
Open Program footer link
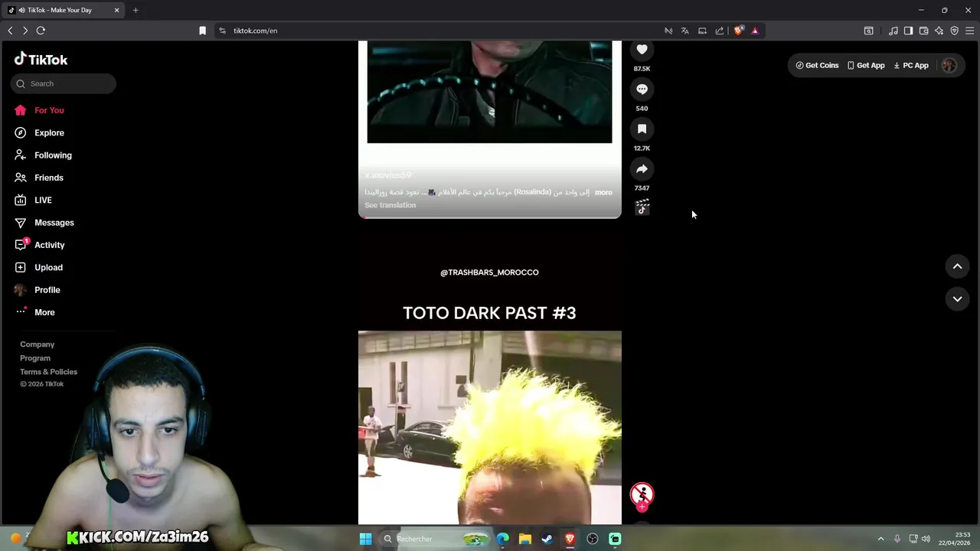click(x=35, y=358)
